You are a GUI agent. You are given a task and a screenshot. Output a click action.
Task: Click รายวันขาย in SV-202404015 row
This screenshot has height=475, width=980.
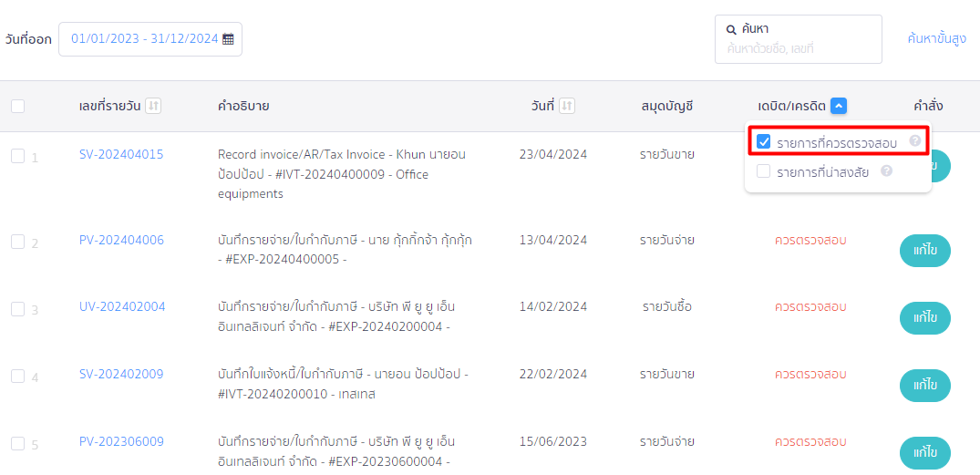pos(667,154)
